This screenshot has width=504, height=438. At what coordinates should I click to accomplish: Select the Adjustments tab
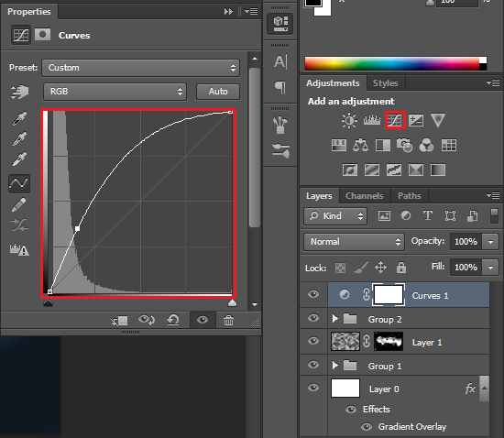coord(333,83)
